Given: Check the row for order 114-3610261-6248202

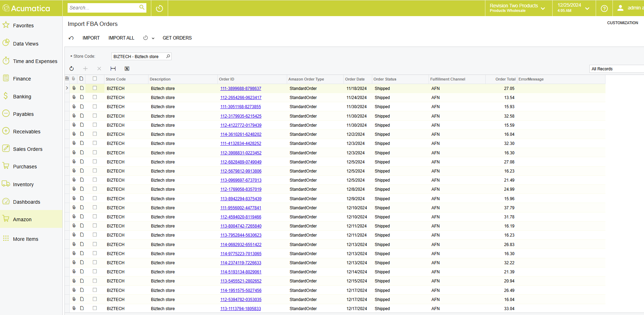Looking at the screenshot, I should click(95, 134).
